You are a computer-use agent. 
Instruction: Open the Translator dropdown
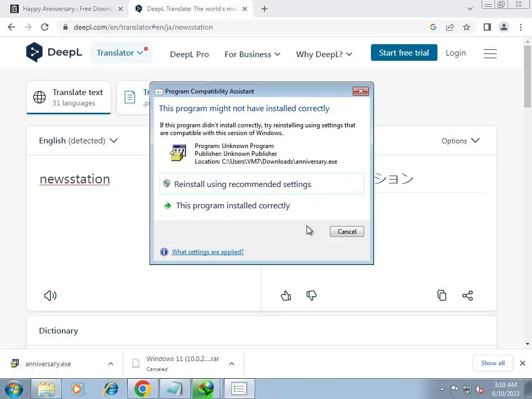click(120, 52)
